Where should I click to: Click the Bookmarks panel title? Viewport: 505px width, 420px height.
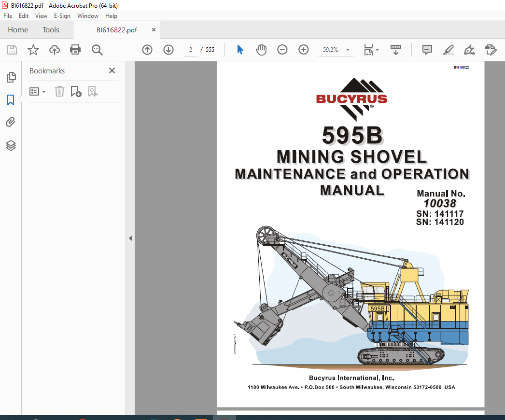[x=47, y=71]
